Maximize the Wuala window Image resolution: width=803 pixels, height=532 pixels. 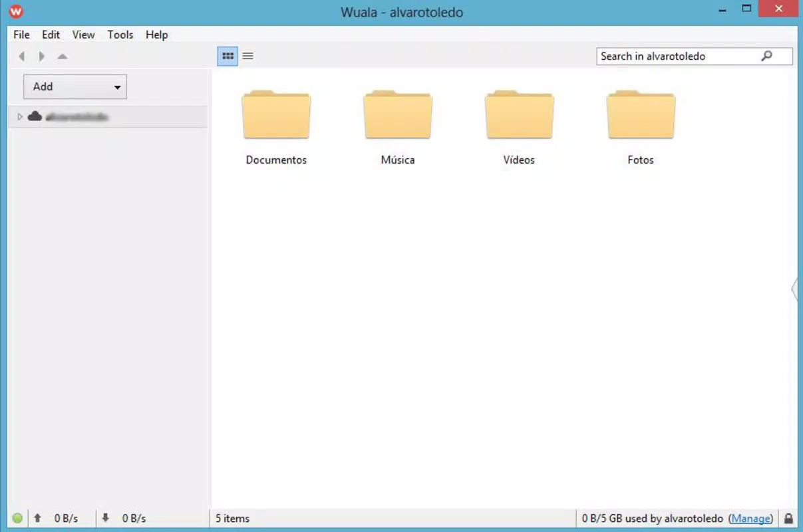click(x=746, y=9)
